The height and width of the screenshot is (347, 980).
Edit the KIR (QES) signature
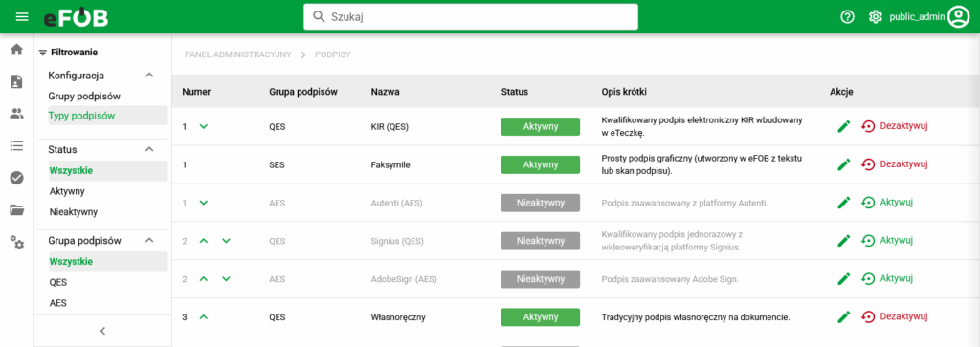pyautogui.click(x=844, y=127)
